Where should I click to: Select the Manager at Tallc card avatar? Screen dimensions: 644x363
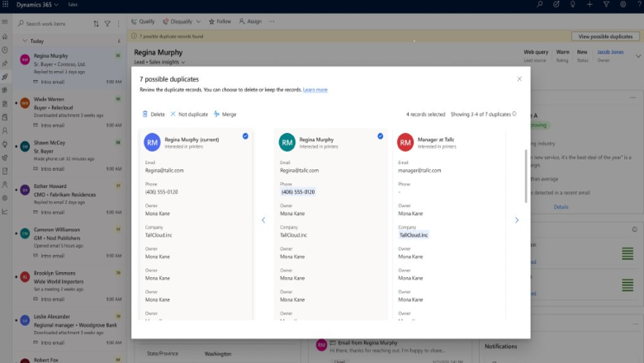tap(405, 143)
